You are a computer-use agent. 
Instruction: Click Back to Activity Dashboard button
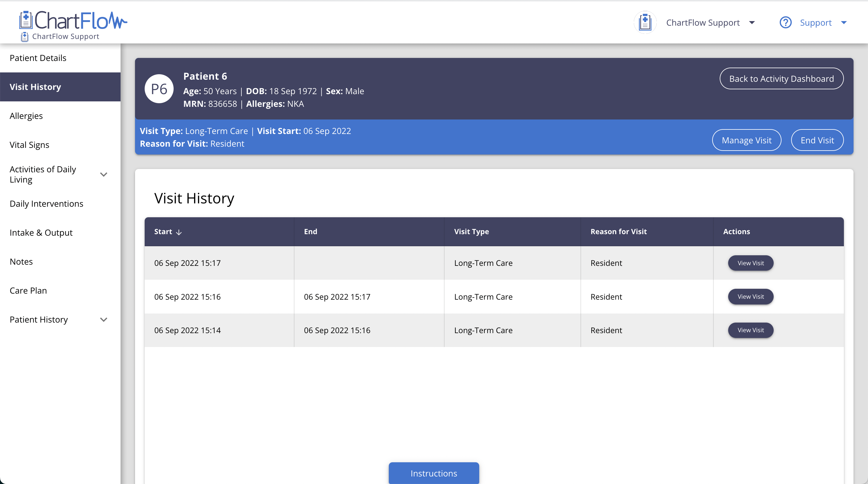(782, 78)
